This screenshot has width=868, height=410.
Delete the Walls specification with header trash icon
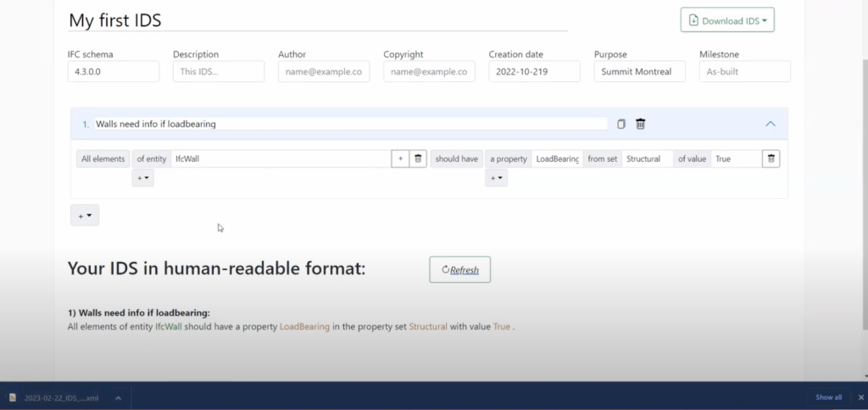[641, 124]
